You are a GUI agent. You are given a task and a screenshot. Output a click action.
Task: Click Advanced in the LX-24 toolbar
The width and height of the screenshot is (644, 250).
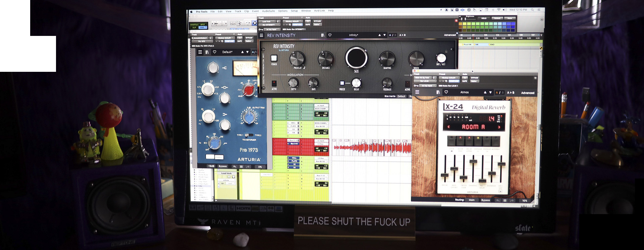[x=528, y=93]
